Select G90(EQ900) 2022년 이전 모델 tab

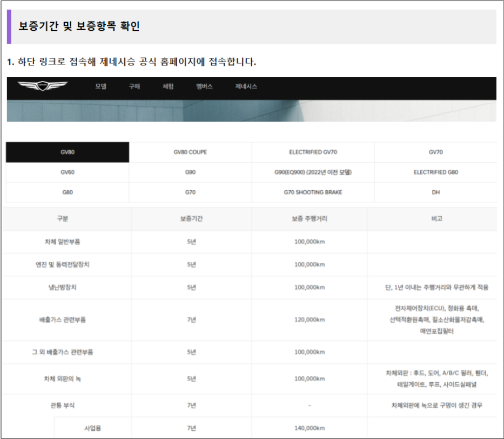[313, 172]
